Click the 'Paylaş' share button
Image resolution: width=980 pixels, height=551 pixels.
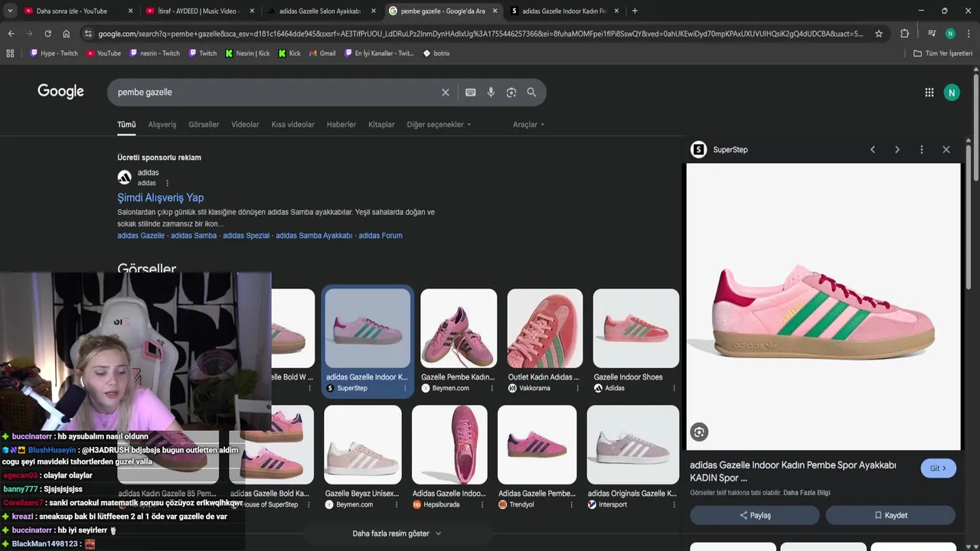click(x=754, y=516)
